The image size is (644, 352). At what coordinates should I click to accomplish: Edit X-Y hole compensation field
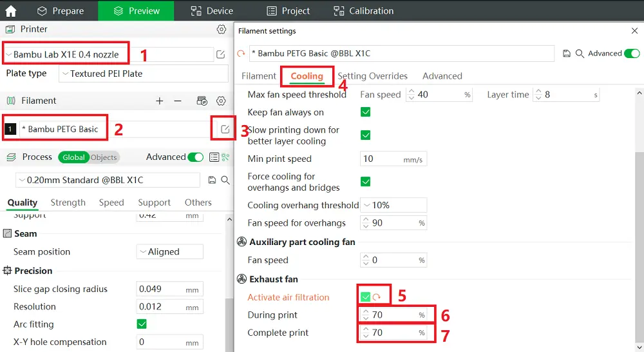pyautogui.click(x=169, y=342)
